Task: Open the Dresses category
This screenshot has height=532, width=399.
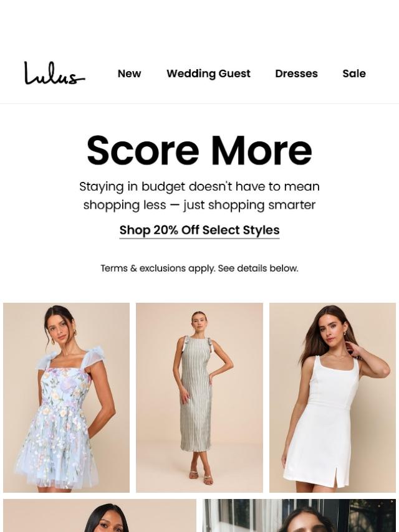Action: coord(297,74)
